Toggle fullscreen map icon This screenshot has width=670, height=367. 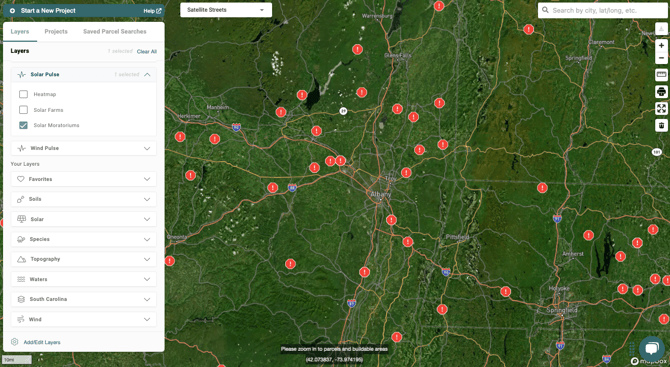tap(661, 108)
